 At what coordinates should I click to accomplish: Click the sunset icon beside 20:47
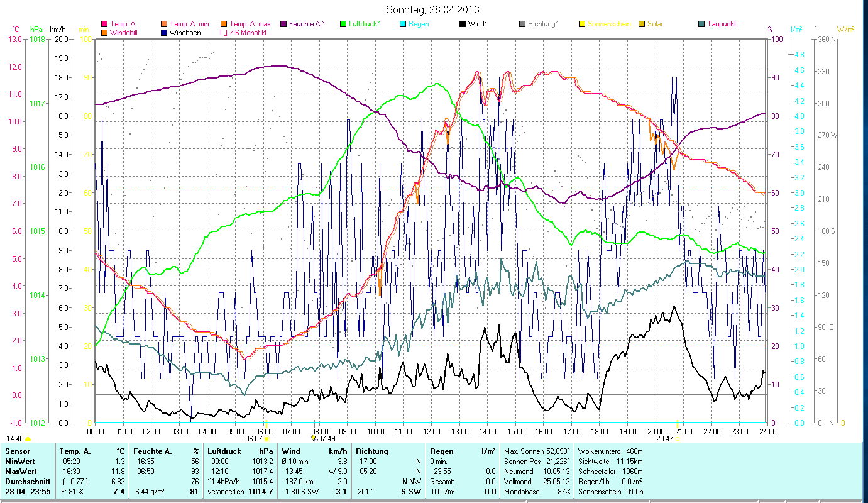678,439
